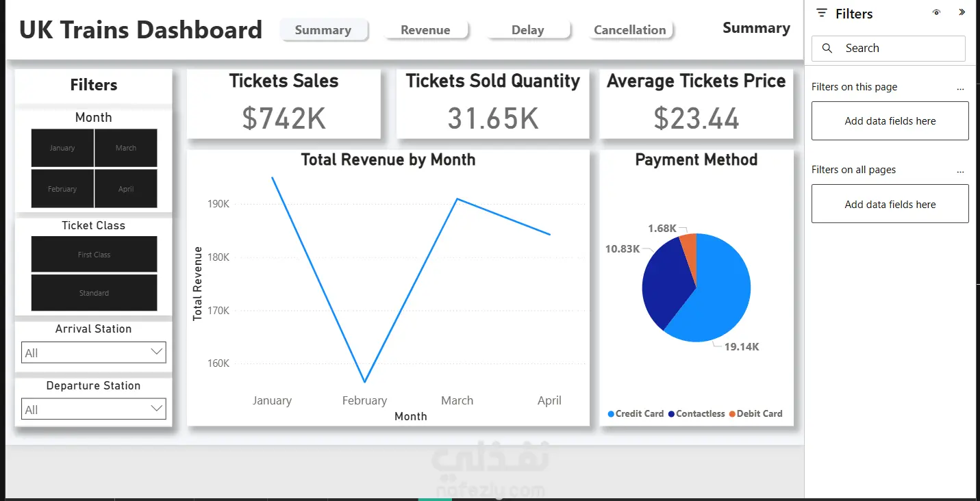980x501 pixels.
Task: Click Add data fields under Filters on all pages
Action: [x=890, y=204]
